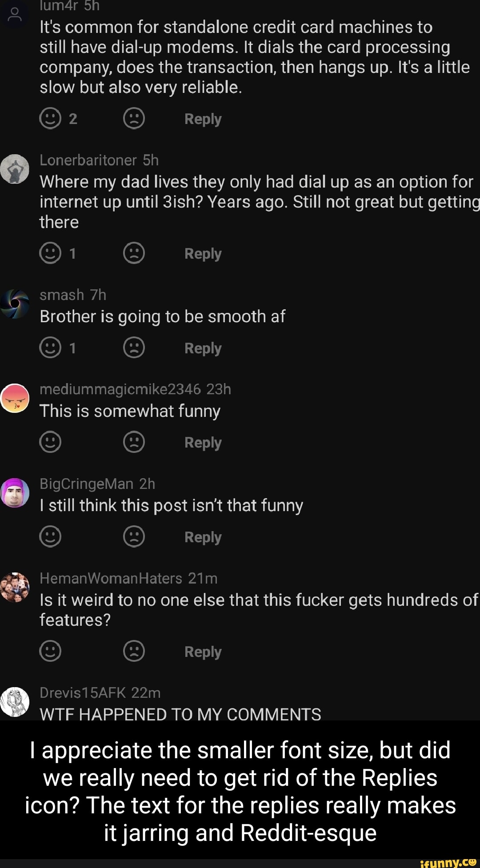The image size is (480, 868).
Task: Reply to Lonerbaritoner's dial-up comment
Action: coord(203,254)
